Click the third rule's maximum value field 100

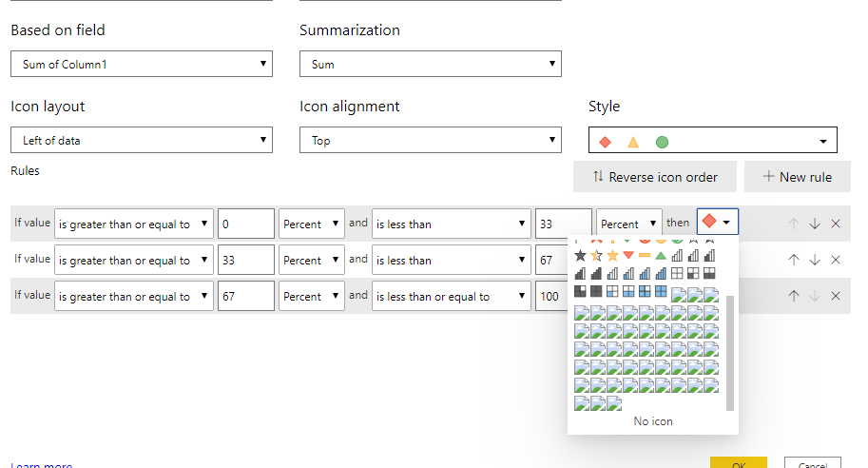pos(551,296)
